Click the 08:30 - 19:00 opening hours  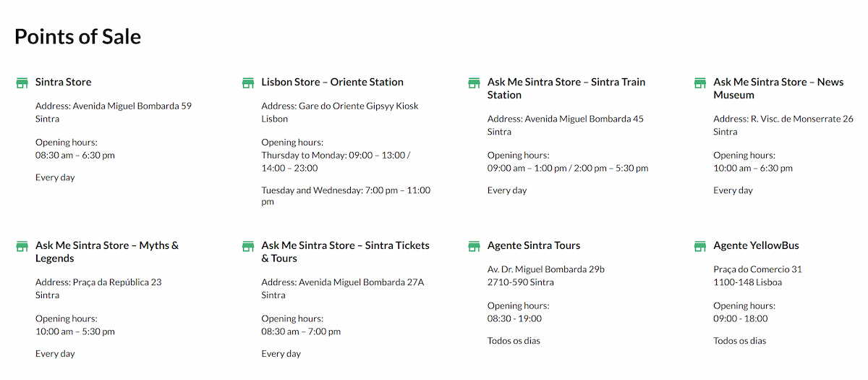click(x=514, y=318)
